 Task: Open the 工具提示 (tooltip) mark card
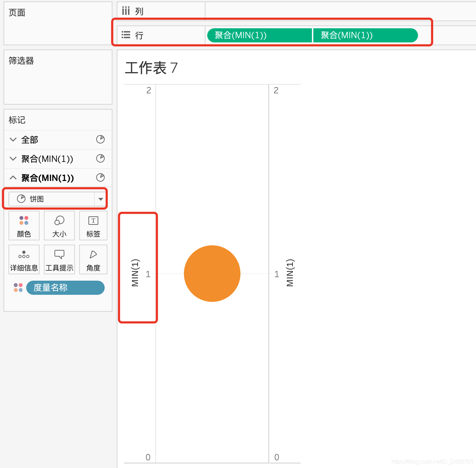[59, 260]
